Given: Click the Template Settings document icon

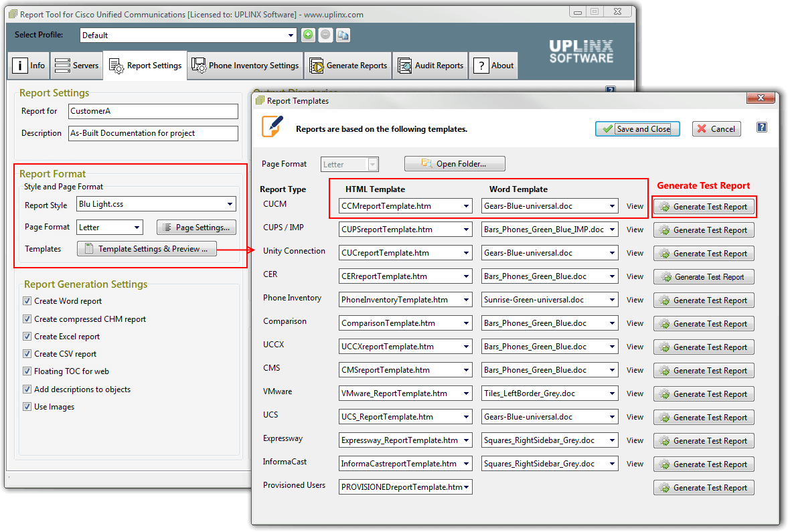Looking at the screenshot, I should [x=89, y=249].
